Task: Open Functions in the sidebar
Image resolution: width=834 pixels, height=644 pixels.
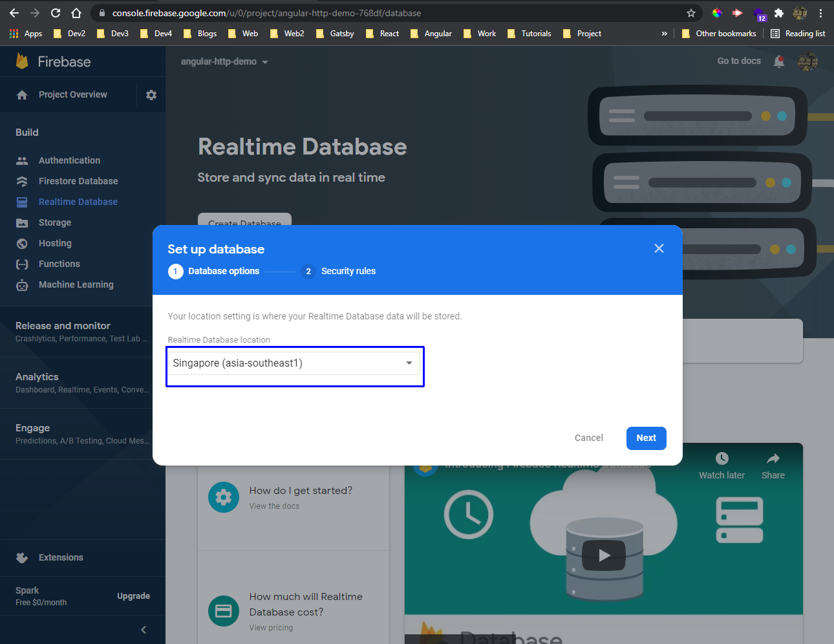Action: 59,264
